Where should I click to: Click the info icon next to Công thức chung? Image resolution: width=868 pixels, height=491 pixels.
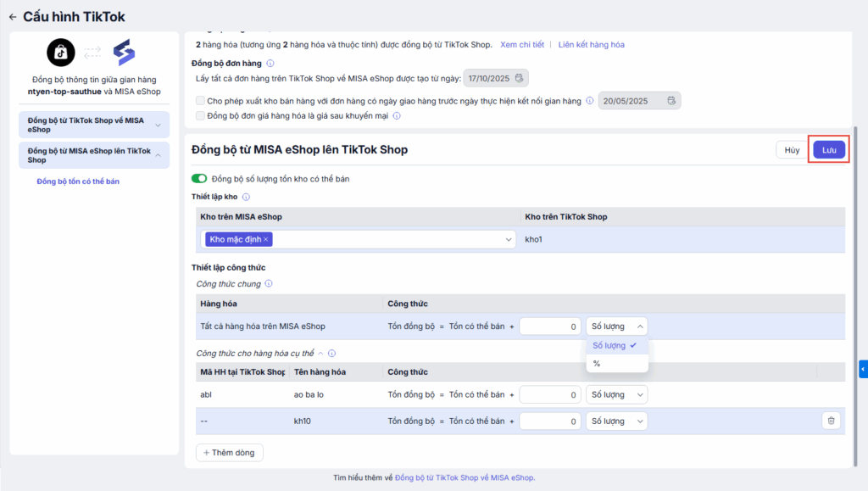(269, 284)
